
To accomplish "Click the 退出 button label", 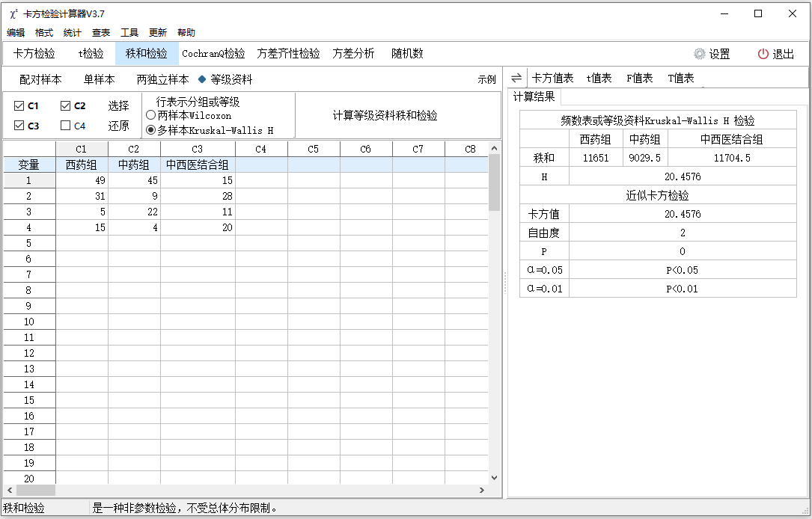I will click(783, 54).
